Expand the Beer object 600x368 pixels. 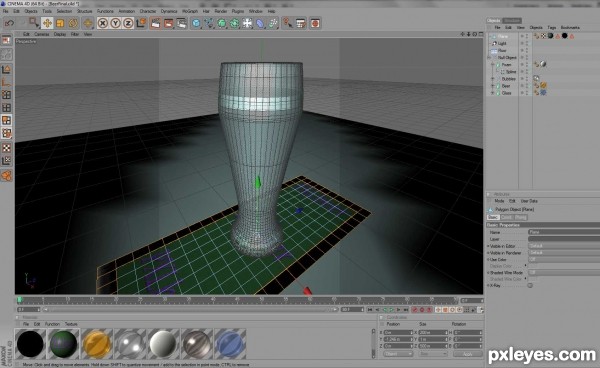[493, 86]
